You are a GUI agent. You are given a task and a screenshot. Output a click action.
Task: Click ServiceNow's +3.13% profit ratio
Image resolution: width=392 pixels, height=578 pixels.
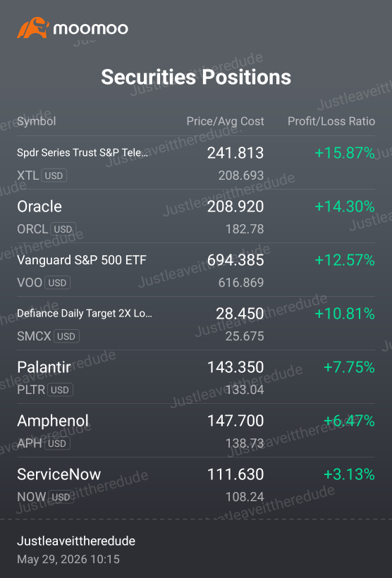click(x=349, y=474)
